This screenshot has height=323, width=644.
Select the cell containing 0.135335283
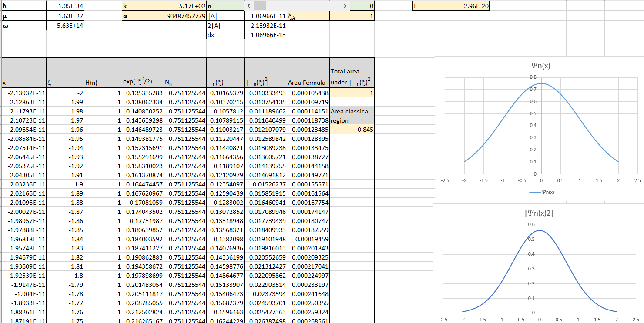click(143, 93)
